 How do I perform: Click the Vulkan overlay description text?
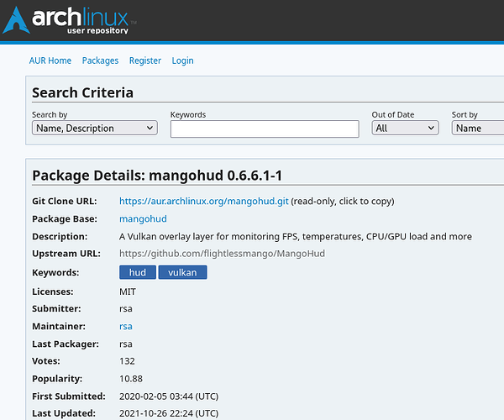click(296, 237)
